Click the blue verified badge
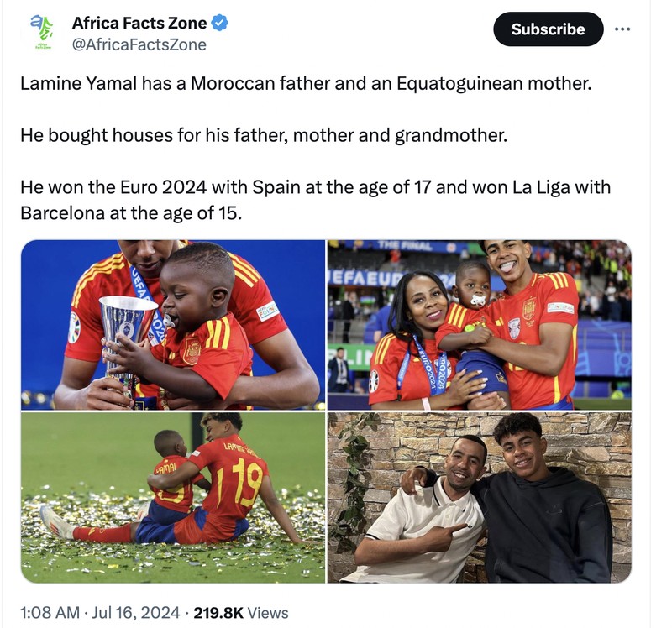The width and height of the screenshot is (672, 628). (220, 23)
